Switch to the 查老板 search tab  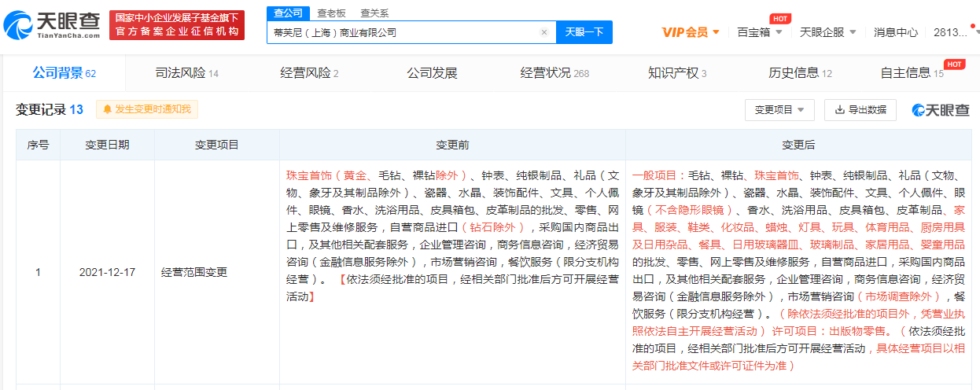coord(330,13)
